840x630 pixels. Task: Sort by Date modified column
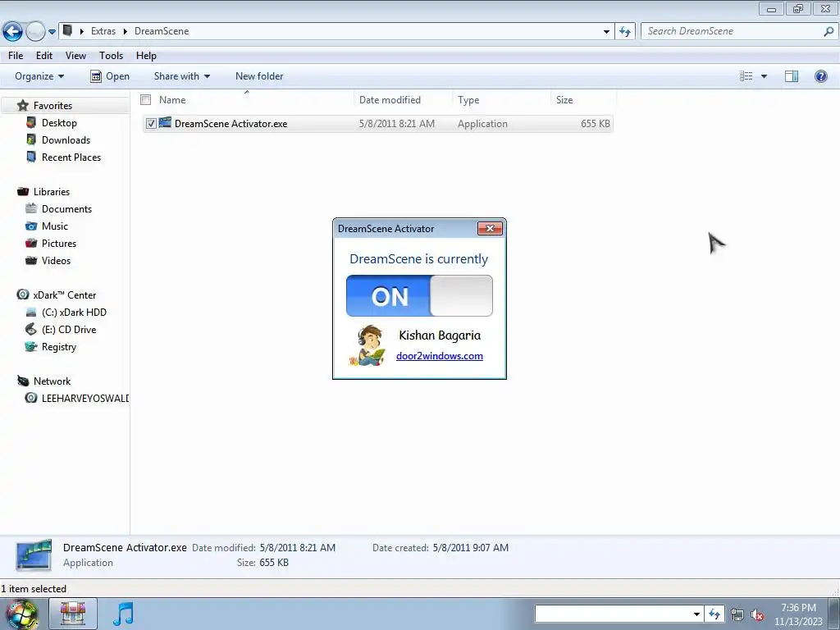pos(390,99)
